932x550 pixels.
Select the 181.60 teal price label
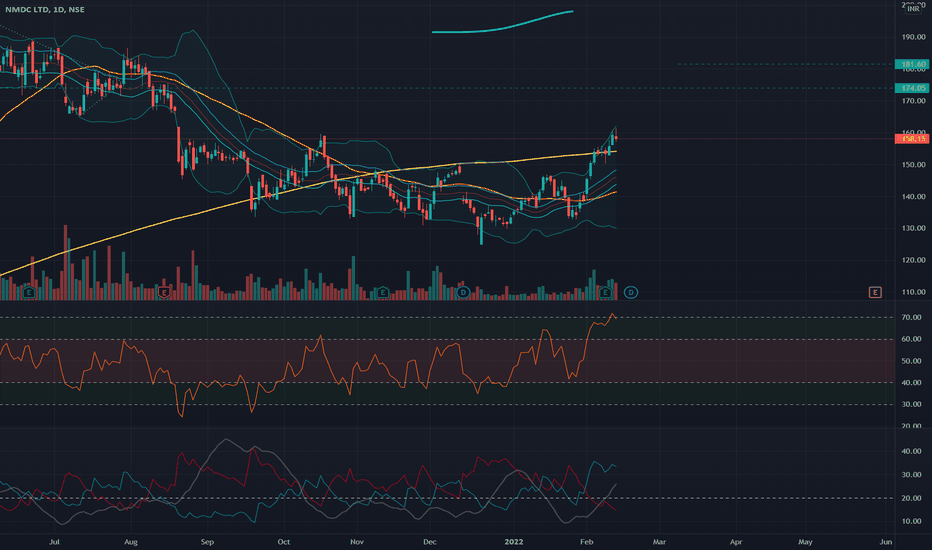(x=912, y=64)
